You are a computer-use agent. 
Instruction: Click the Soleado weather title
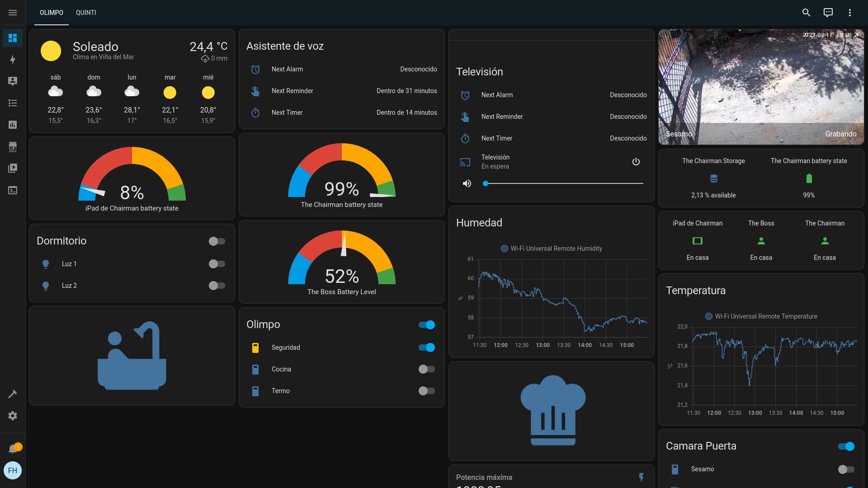[x=95, y=47]
